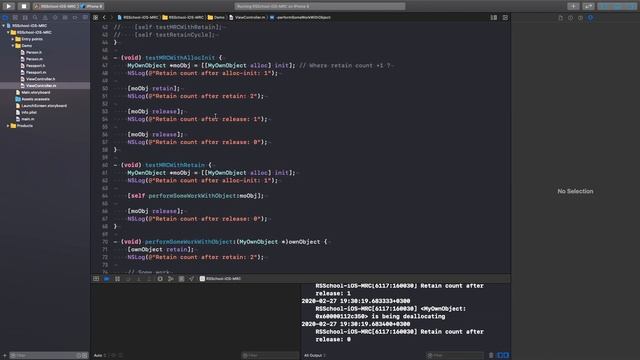Select the Test navigator icon
The height and width of the screenshot is (360, 640).
click(x=55, y=18)
